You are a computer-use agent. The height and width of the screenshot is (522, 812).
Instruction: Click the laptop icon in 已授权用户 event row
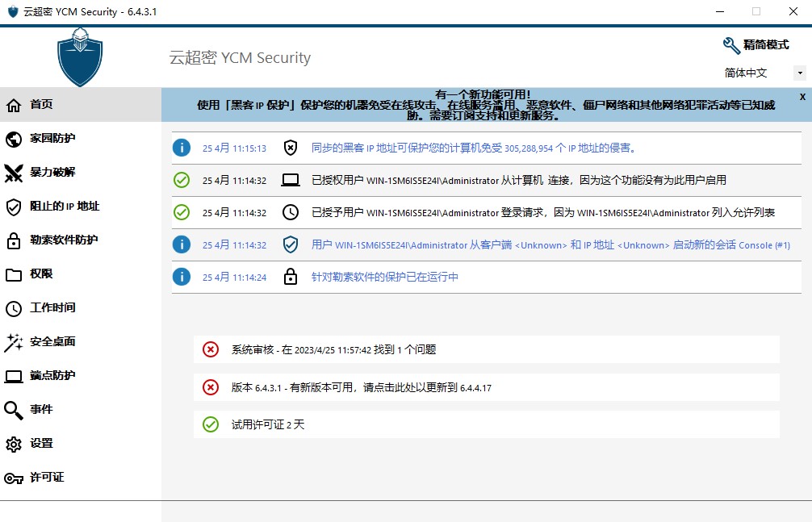coord(291,180)
